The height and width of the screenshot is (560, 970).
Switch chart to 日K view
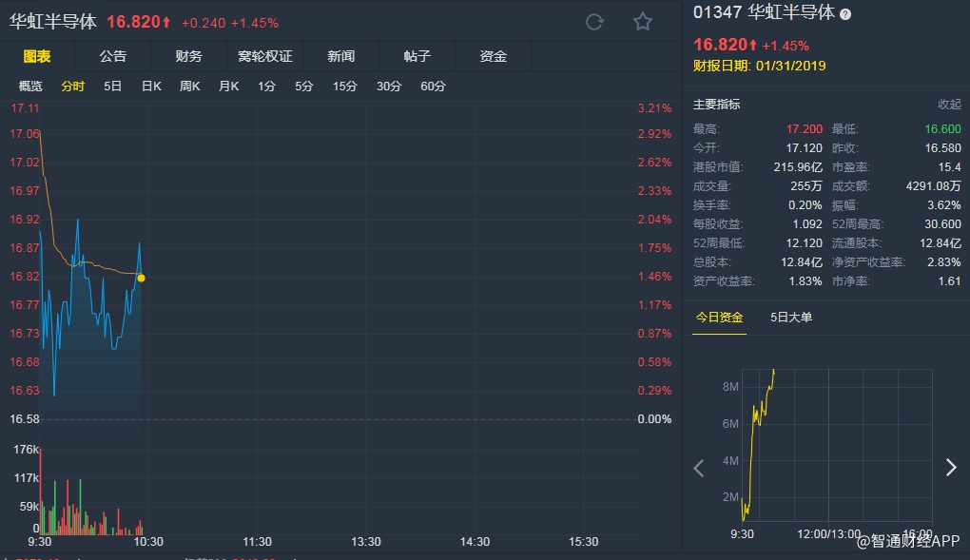[x=151, y=87]
